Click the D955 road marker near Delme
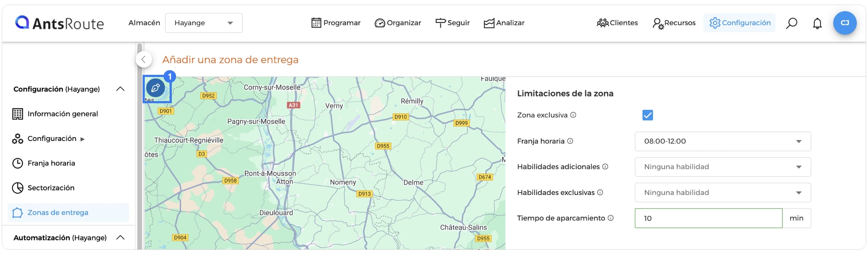868x254 pixels. [x=383, y=146]
